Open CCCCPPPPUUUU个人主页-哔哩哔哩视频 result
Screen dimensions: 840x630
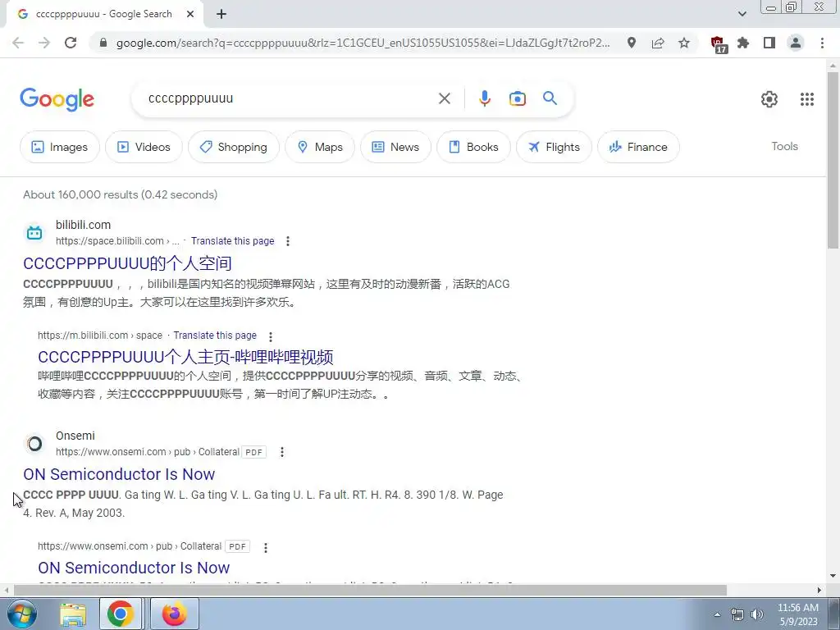pyautogui.click(x=186, y=357)
